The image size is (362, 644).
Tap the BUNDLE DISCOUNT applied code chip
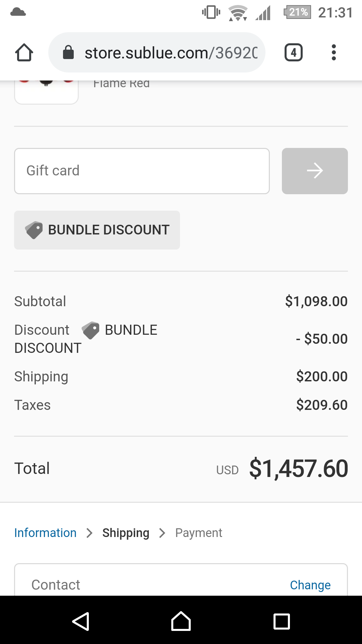97,230
